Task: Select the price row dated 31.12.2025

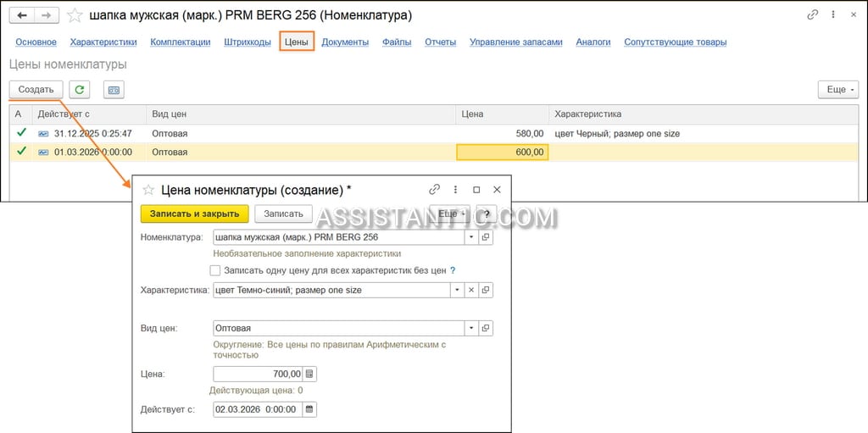Action: [x=434, y=133]
